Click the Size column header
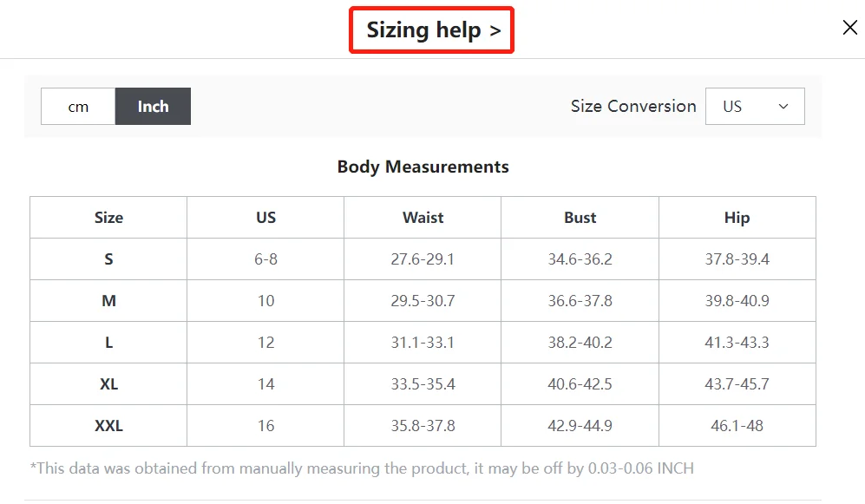Viewport: 865px width, 504px height. point(108,218)
